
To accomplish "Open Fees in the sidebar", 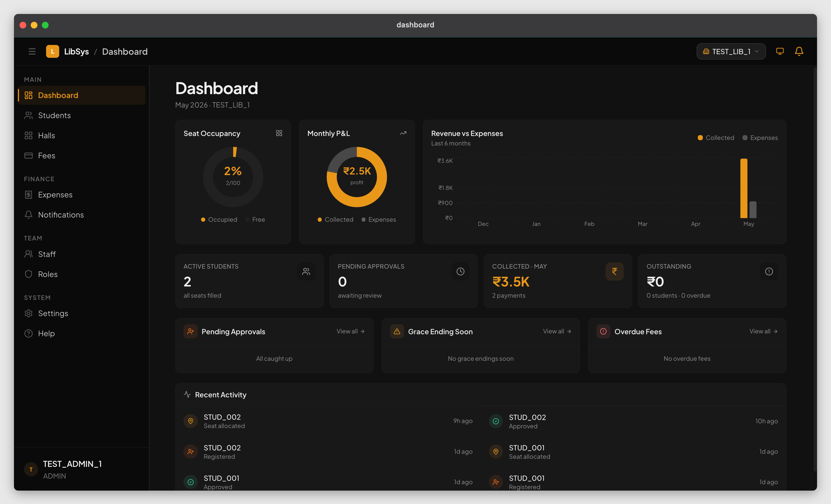I will click(x=82, y=156).
